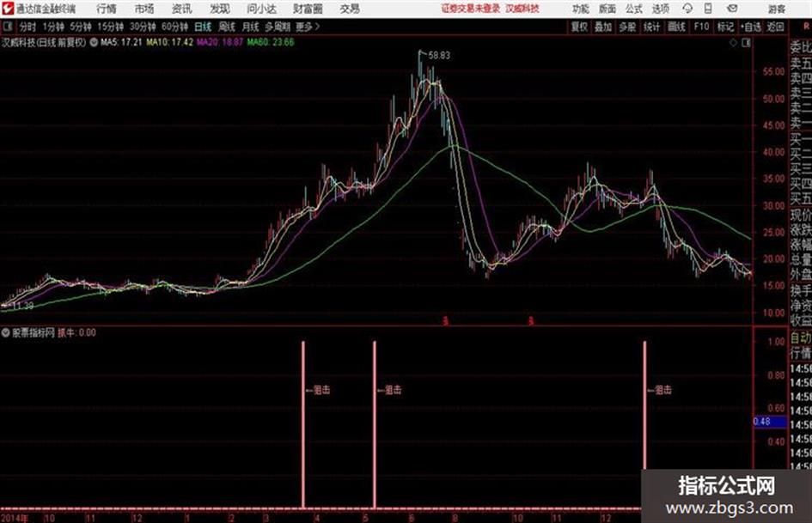The height and width of the screenshot is (523, 812).
Task: Click the mobile phone icon
Action: (708, 9)
